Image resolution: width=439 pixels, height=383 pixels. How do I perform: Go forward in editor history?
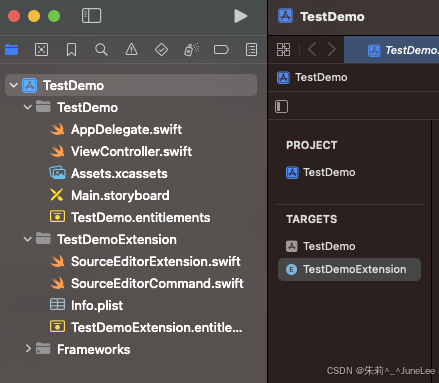coord(332,50)
